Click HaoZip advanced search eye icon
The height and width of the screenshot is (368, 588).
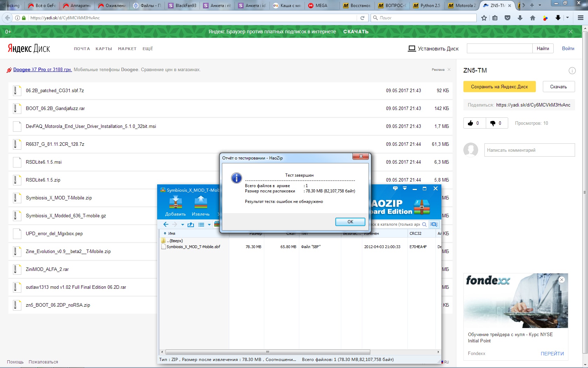(x=434, y=224)
